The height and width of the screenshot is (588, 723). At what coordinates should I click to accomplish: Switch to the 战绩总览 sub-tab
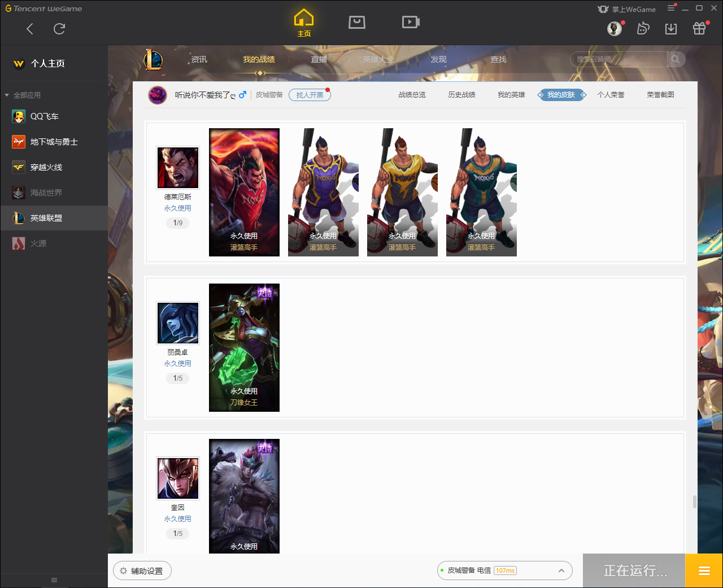pyautogui.click(x=412, y=95)
